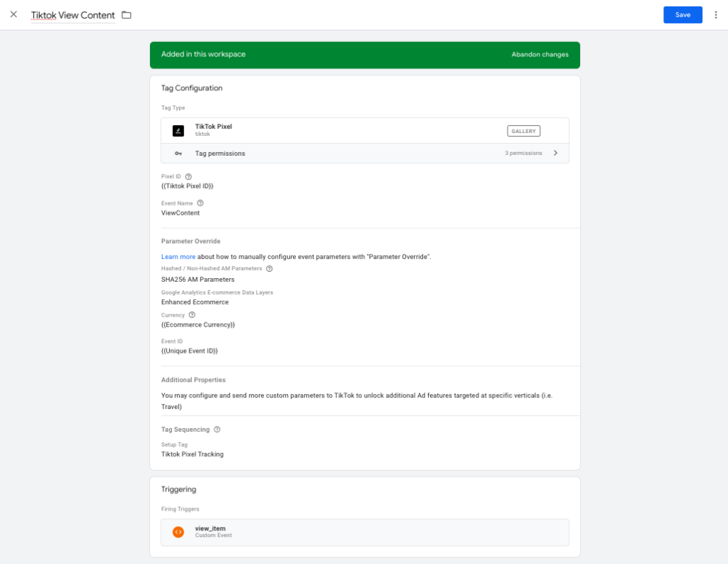Expand Tag permissions with the chevron arrow

click(x=555, y=153)
